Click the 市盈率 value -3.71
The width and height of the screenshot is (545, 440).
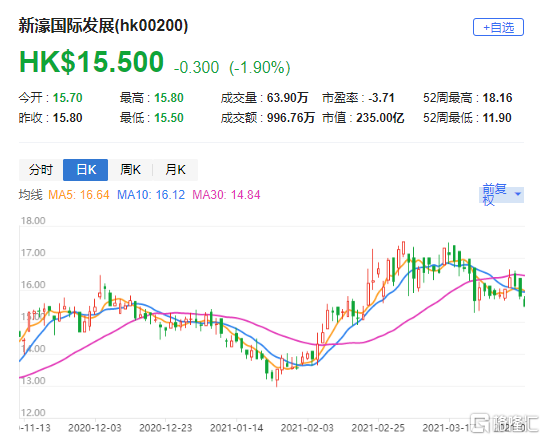381,98
